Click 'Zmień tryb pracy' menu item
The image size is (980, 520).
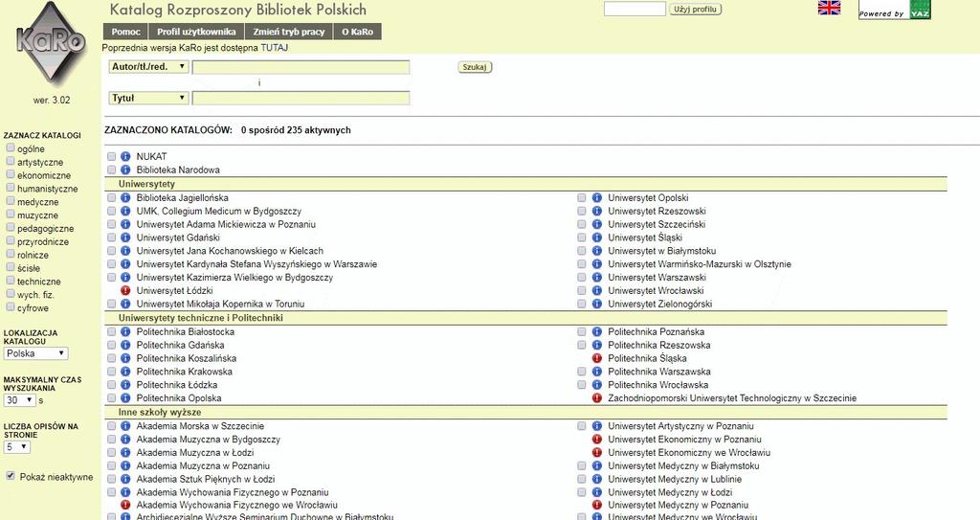pos(289,32)
